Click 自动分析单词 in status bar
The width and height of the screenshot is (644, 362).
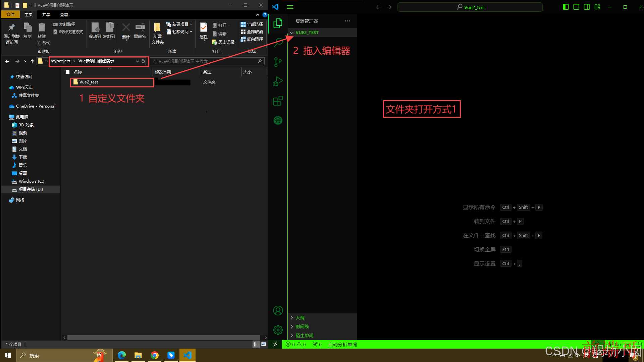[342, 344]
